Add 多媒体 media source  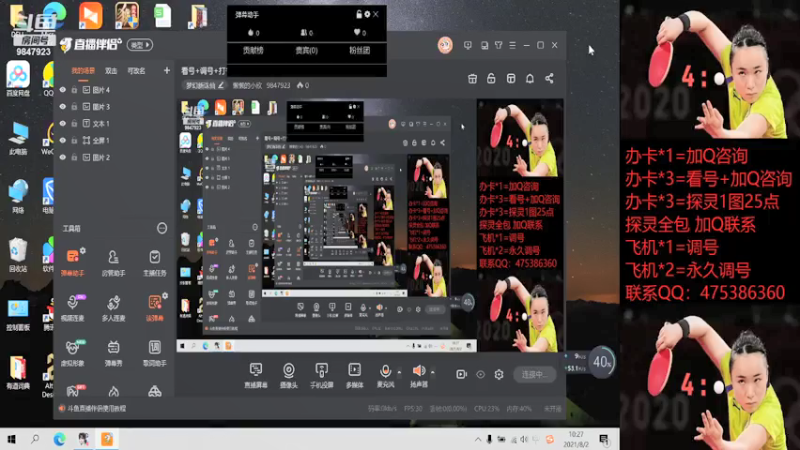(x=355, y=375)
